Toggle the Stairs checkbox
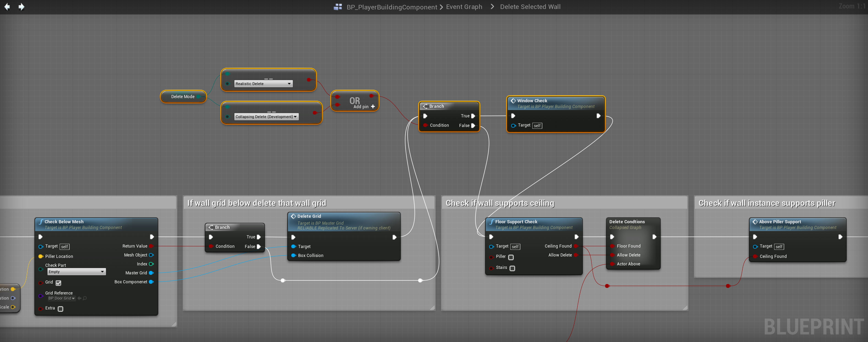Viewport: 868px width, 342px height. (x=512, y=268)
